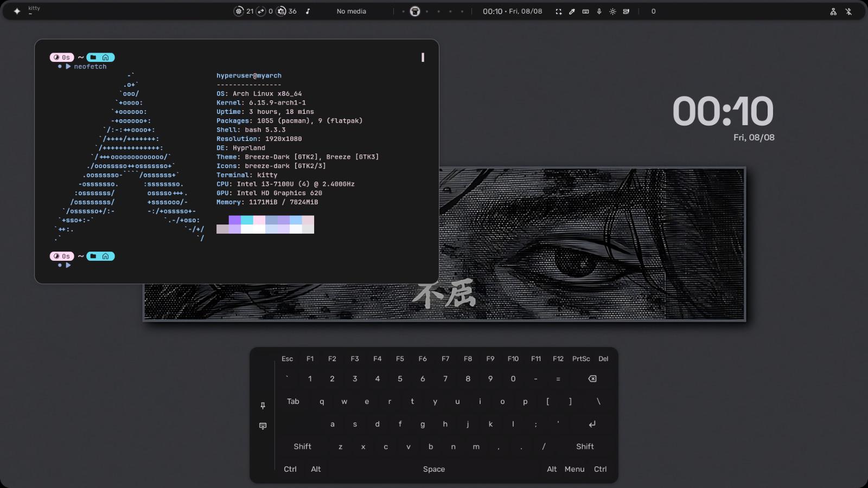Click the home icon in the first prompt
Screen dimensions: 868x488
pos(105,57)
